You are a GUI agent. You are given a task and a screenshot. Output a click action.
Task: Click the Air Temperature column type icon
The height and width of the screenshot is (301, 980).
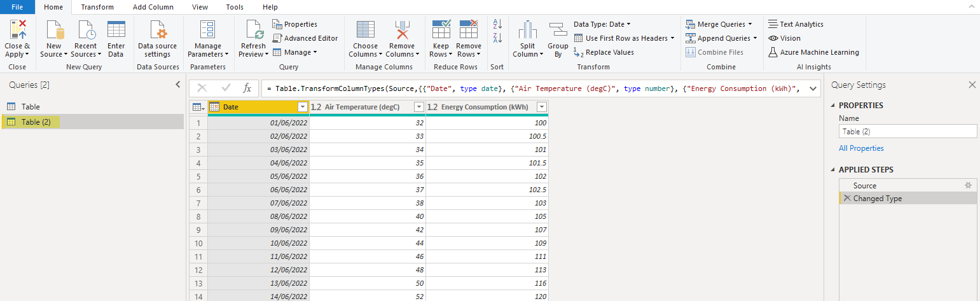316,107
